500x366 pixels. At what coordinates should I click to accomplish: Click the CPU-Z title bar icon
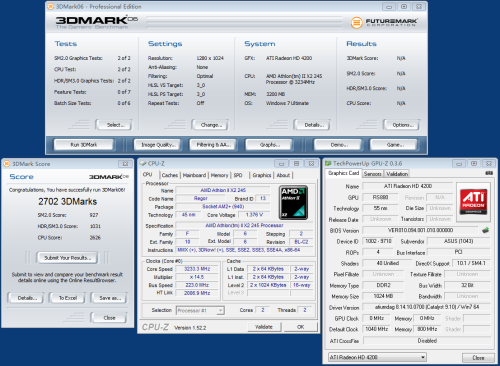point(143,163)
